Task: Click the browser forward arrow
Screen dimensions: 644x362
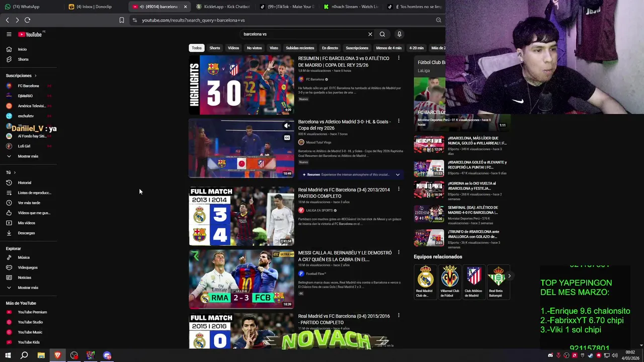Action: (17, 20)
